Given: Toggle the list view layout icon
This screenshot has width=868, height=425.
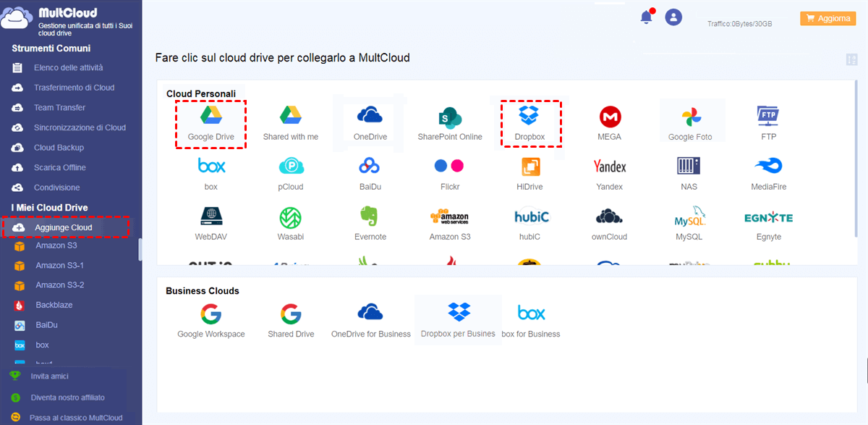Looking at the screenshot, I should point(851,59).
